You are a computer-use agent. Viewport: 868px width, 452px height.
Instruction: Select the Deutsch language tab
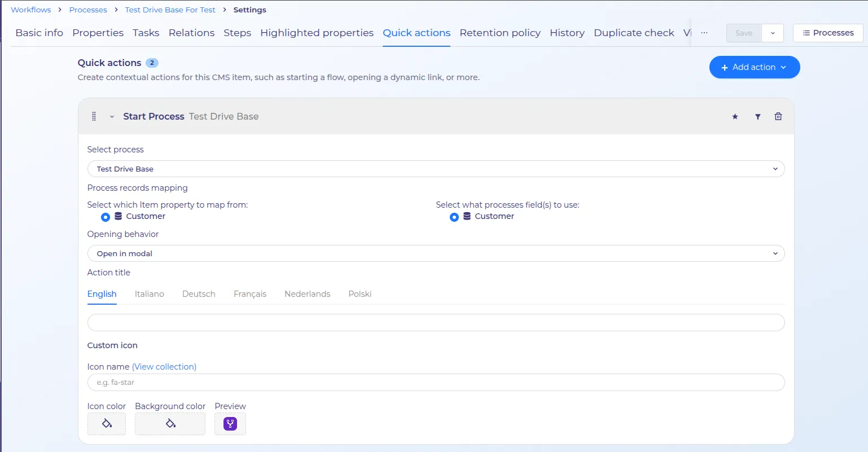199,294
